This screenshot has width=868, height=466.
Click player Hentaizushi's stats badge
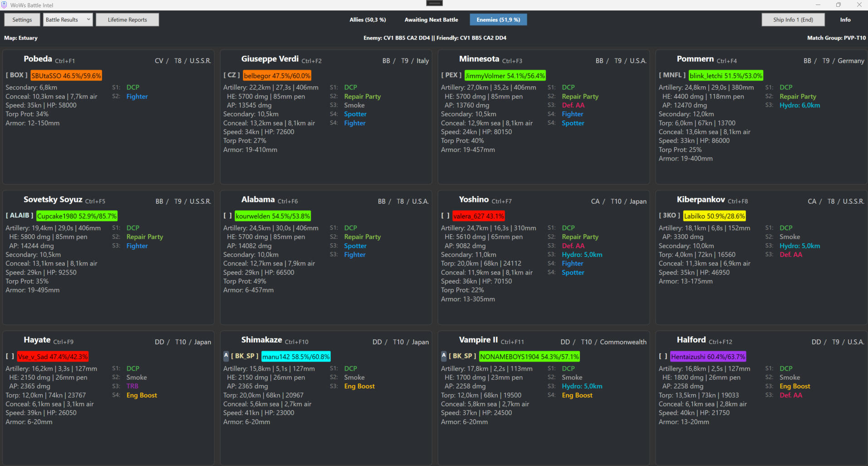708,357
